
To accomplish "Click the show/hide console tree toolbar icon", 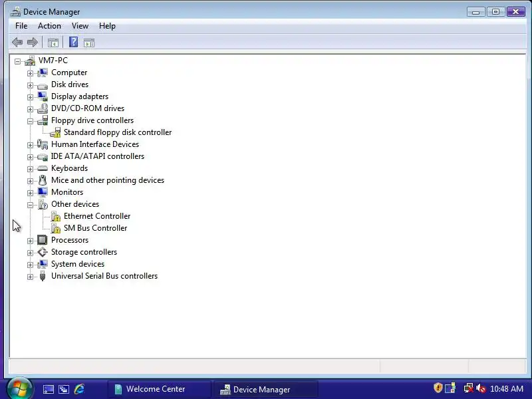I will [53, 43].
